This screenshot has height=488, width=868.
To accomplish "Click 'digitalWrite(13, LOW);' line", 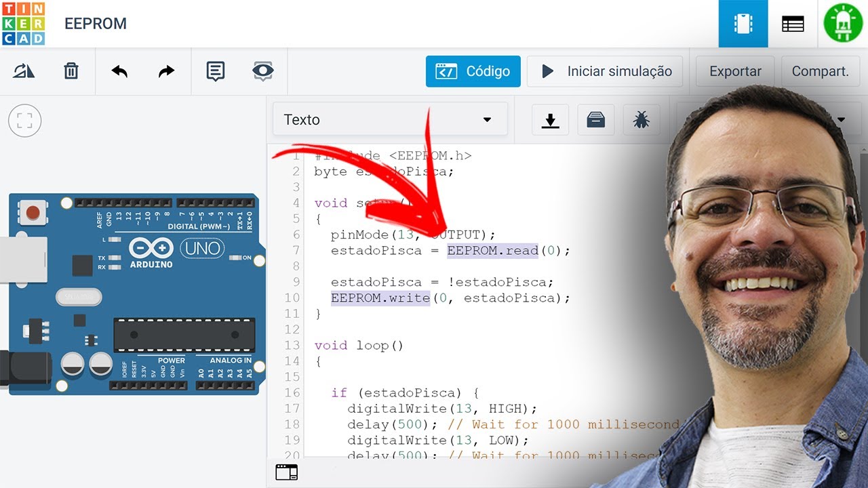I will pos(438,440).
